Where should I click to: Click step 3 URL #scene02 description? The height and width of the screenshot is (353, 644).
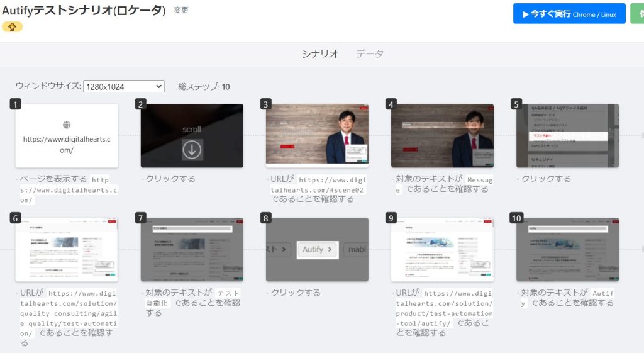click(x=316, y=189)
